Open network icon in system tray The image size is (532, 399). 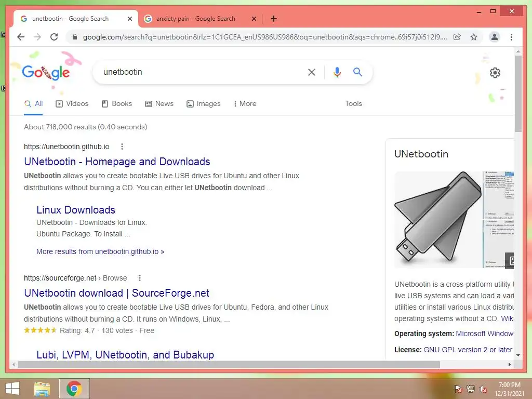tap(471, 389)
